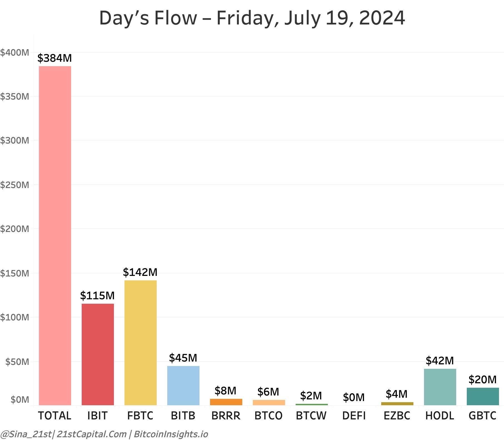Open the 21stCapital.Com link in footer
This screenshot has height=440, width=504.
[92, 434]
